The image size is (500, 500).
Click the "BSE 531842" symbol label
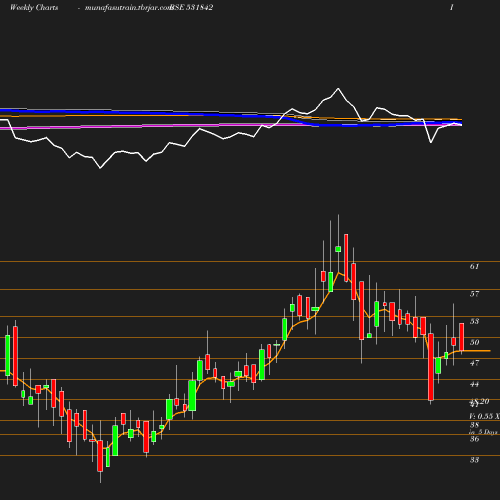pyautogui.click(x=192, y=7)
